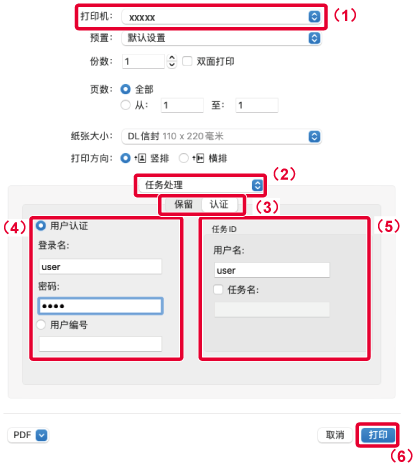Click the 取消 cancel button
The height and width of the screenshot is (466, 415).
click(x=335, y=435)
